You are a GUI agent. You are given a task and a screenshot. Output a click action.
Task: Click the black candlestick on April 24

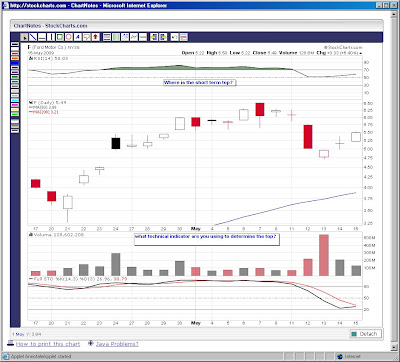(x=116, y=143)
